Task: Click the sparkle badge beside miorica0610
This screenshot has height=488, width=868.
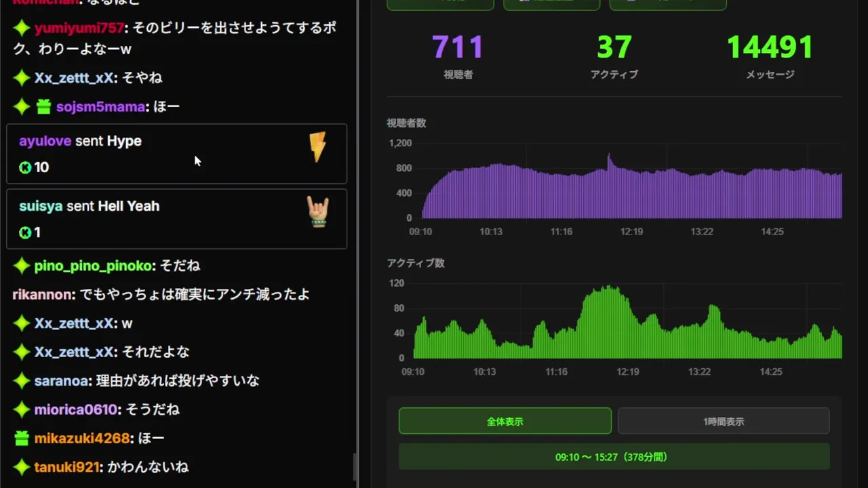Action: pyautogui.click(x=22, y=409)
